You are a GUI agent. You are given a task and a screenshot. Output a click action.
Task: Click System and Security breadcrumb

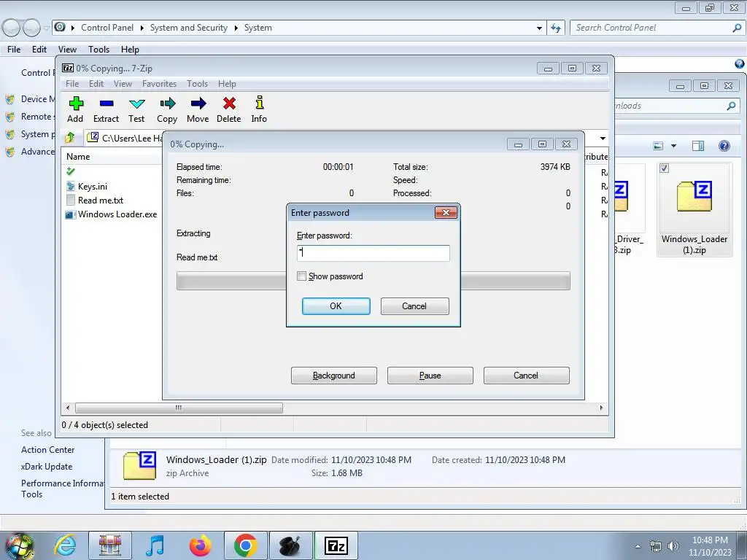189,28
